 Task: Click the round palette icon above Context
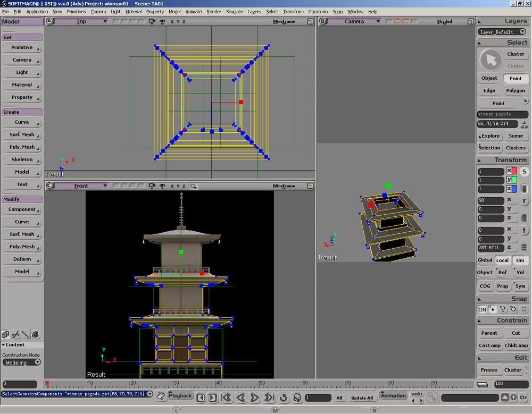coord(35,334)
